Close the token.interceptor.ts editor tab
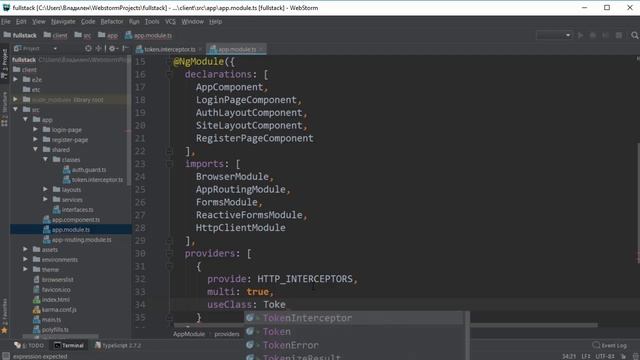Screen dimensions: 640x360 pyautogui.click(x=200, y=49)
